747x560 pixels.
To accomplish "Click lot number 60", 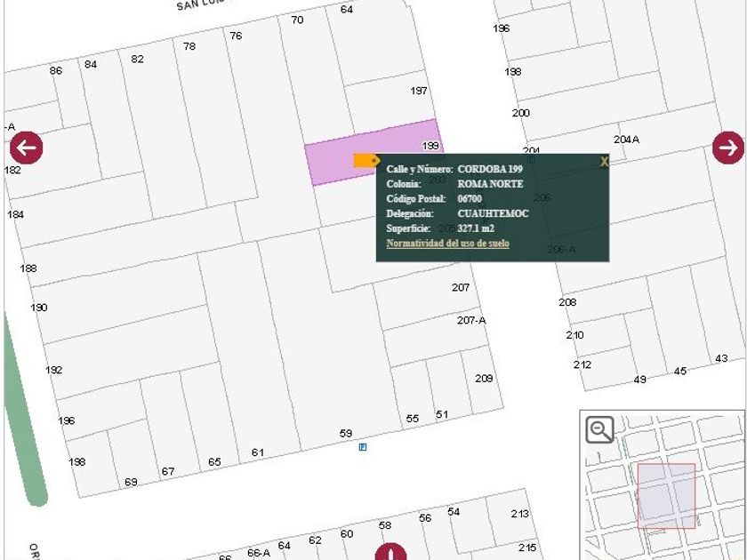I will [x=346, y=534].
